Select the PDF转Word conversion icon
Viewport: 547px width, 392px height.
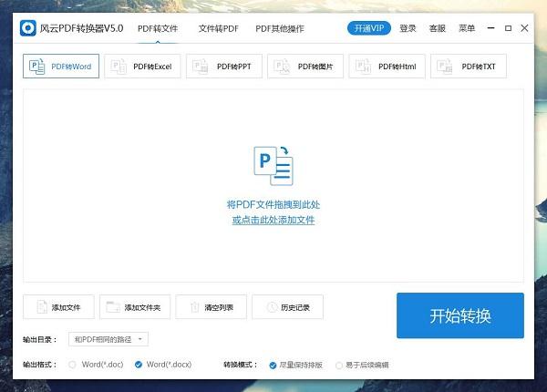[37, 67]
